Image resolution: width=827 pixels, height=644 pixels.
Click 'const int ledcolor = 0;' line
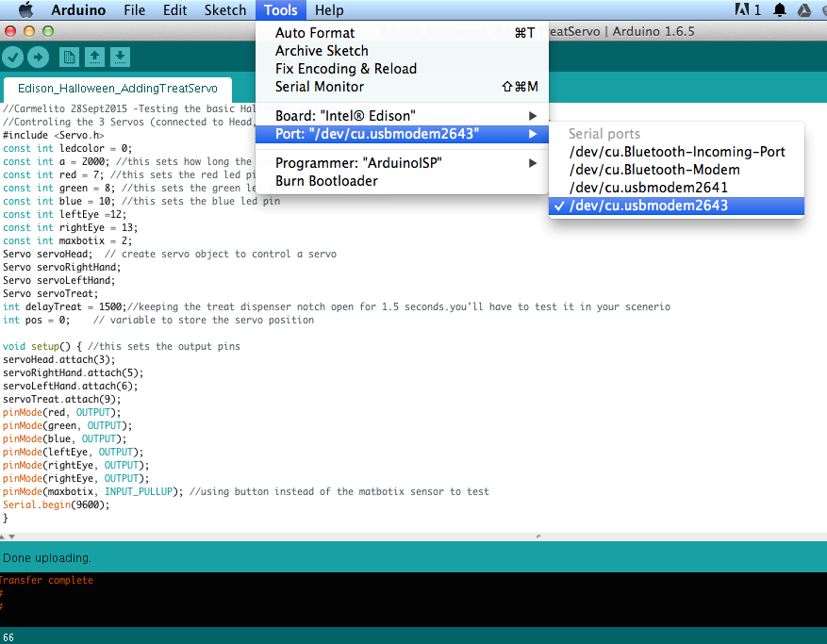click(x=67, y=148)
